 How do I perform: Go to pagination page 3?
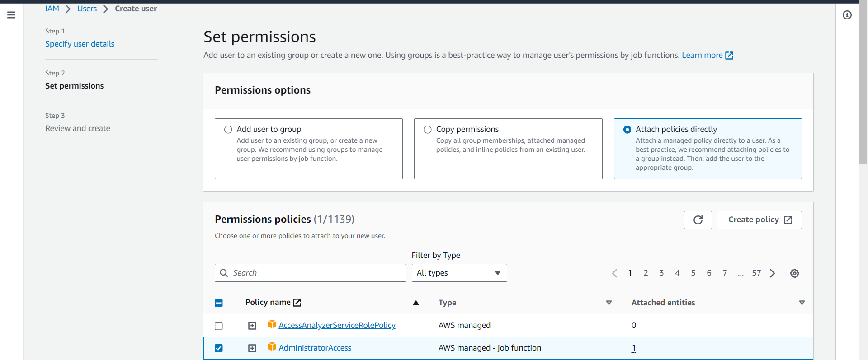coord(661,273)
